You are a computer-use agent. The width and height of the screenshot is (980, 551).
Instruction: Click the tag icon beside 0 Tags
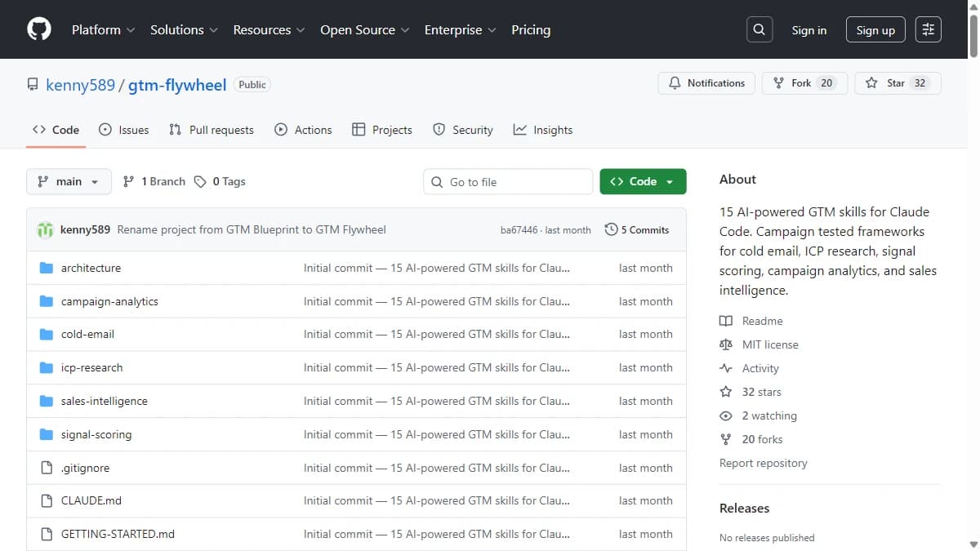click(x=200, y=182)
